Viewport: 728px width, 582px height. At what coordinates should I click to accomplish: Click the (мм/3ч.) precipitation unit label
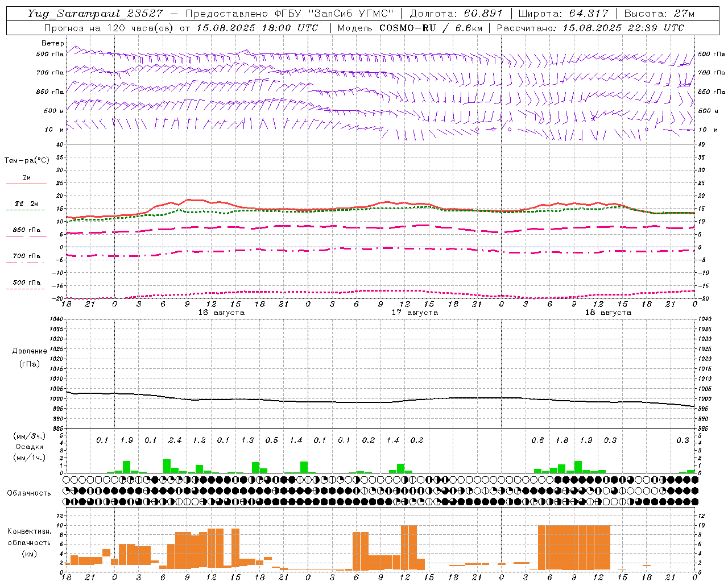click(x=30, y=436)
